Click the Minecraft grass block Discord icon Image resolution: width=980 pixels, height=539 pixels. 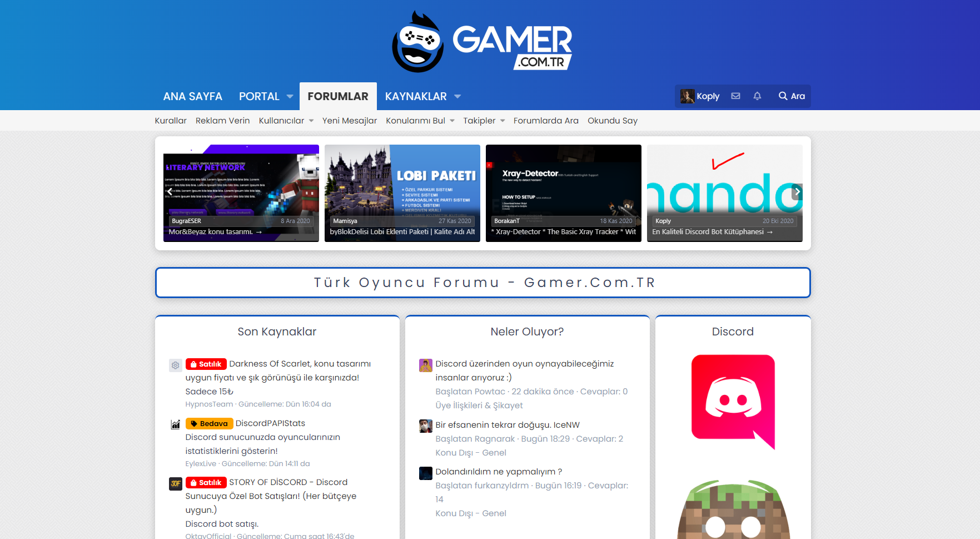pyautogui.click(x=733, y=509)
